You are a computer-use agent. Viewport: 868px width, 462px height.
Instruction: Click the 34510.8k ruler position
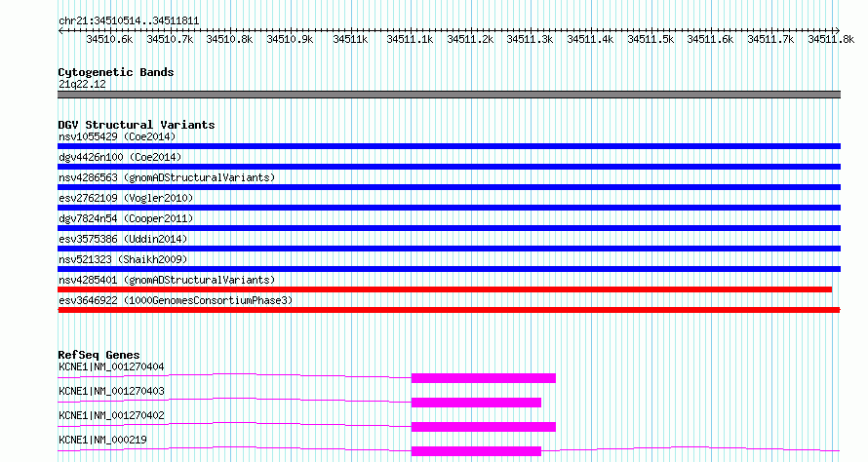(230, 39)
